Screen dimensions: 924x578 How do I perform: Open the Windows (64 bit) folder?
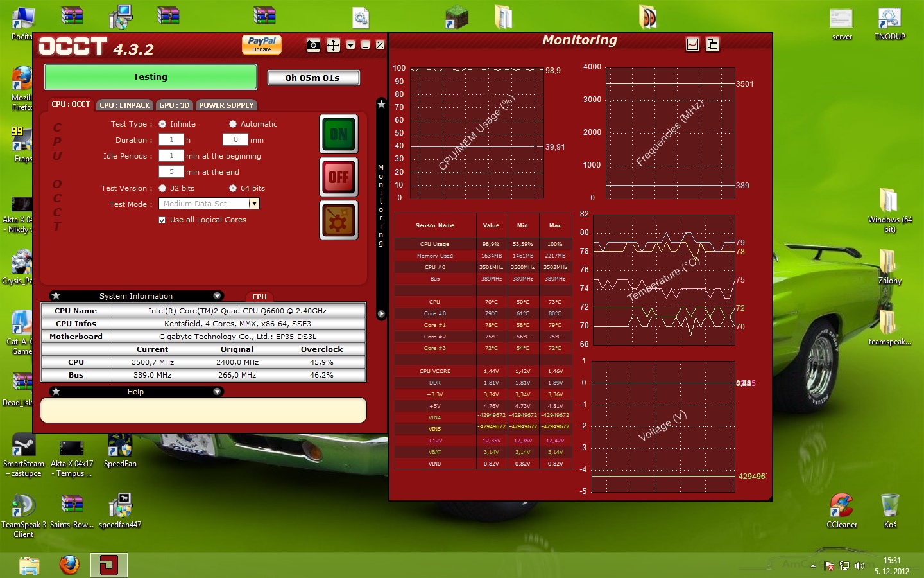tap(889, 210)
